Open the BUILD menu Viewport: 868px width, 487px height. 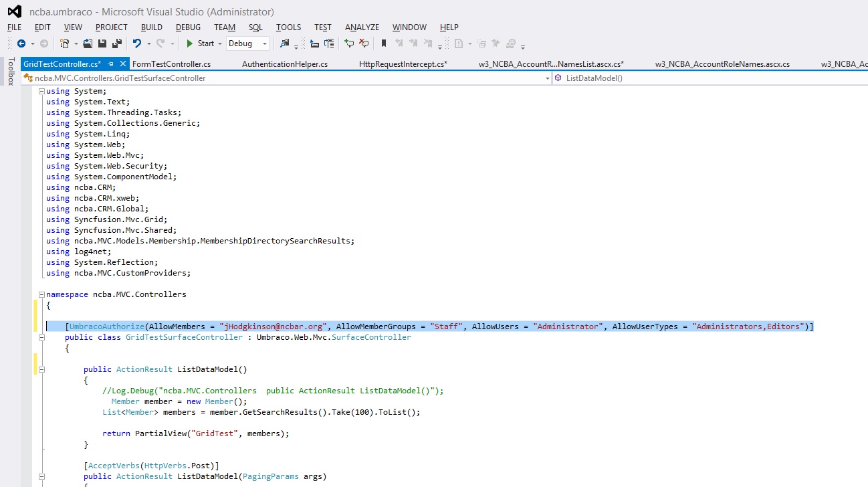[x=152, y=27]
